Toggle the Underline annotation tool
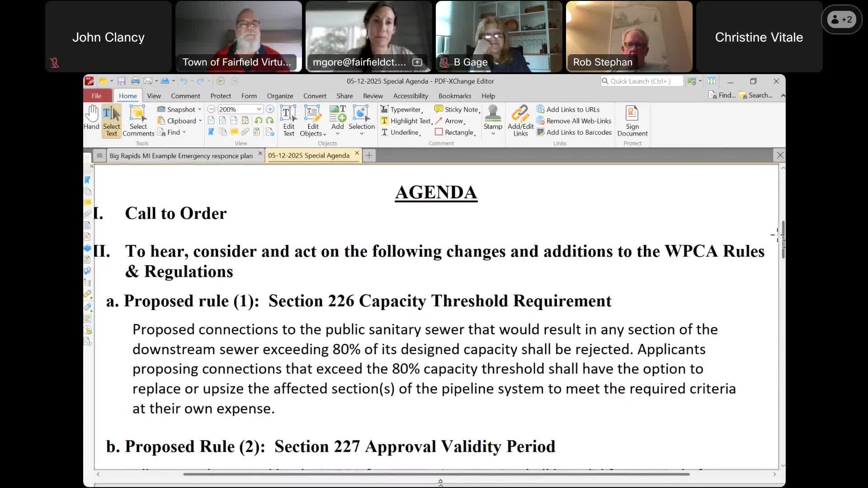The width and height of the screenshot is (868, 488). pyautogui.click(x=401, y=132)
